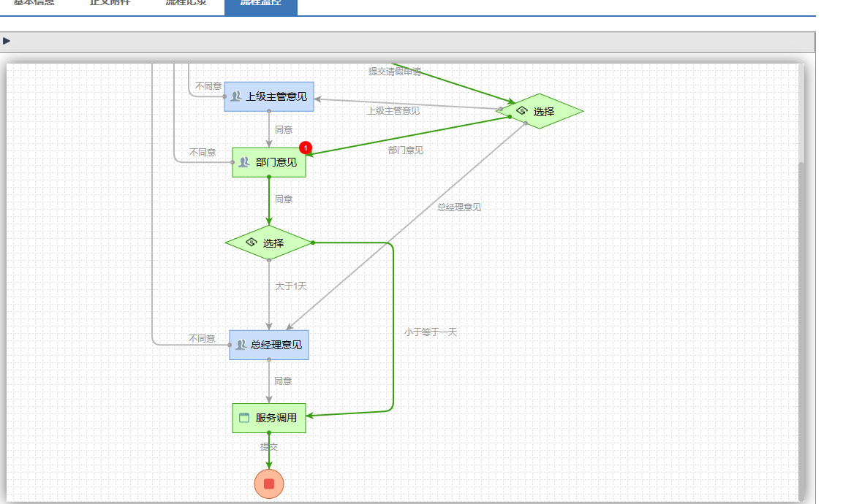Image resolution: width=843 pixels, height=504 pixels.
Task: Click the 总经理意见 label on diagonal gray line
Action: click(459, 207)
